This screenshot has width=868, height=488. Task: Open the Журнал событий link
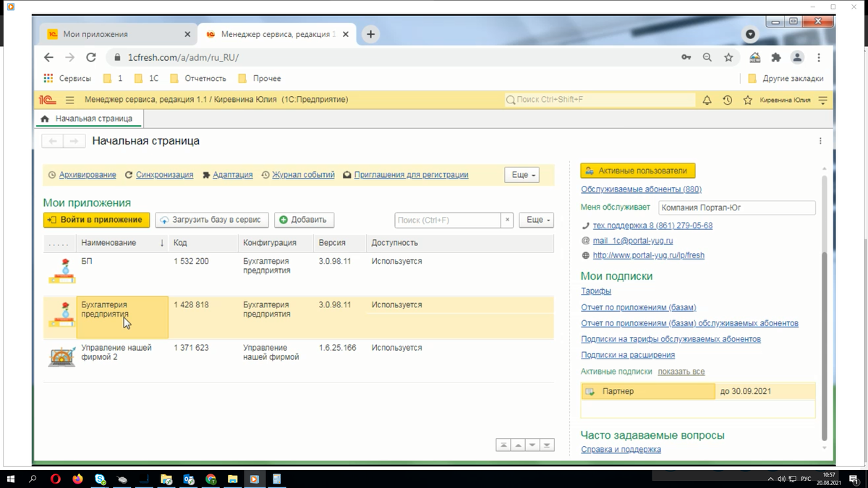coord(303,175)
